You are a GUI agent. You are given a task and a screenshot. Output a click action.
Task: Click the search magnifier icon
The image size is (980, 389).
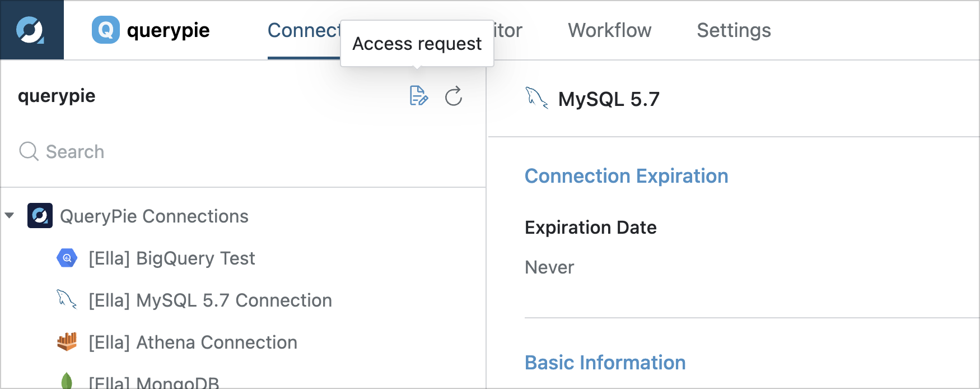(29, 151)
